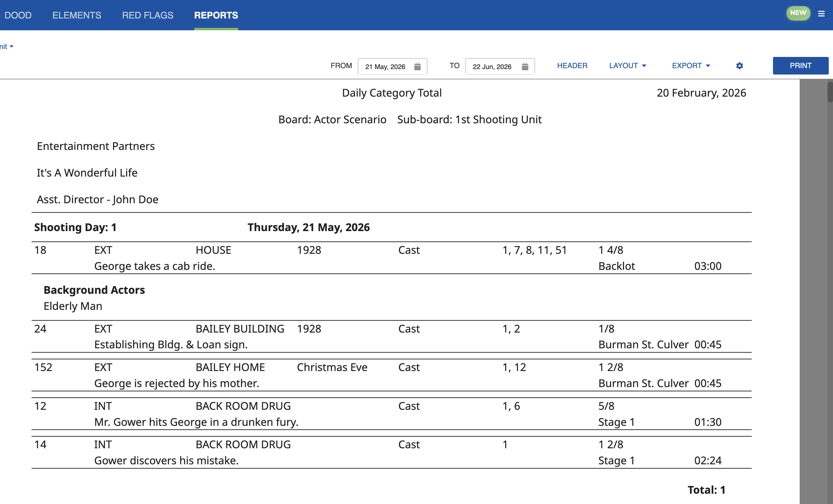Image resolution: width=833 pixels, height=504 pixels.
Task: Edit the TO date field
Action: point(492,67)
